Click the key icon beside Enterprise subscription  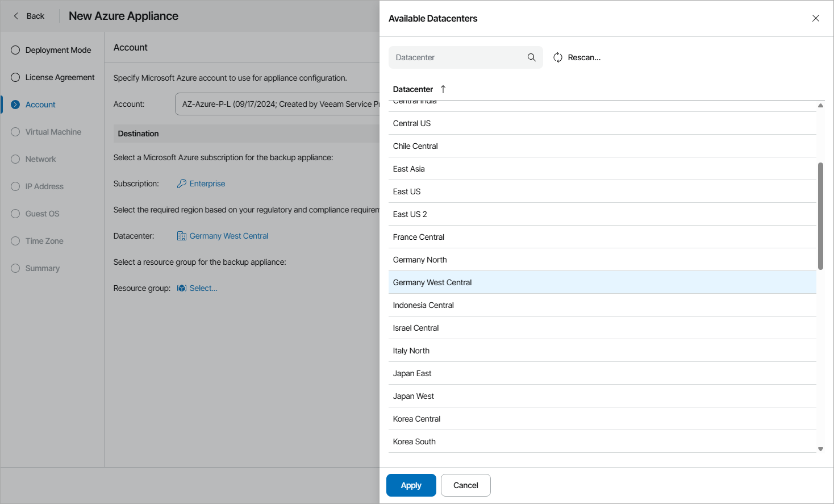click(182, 184)
